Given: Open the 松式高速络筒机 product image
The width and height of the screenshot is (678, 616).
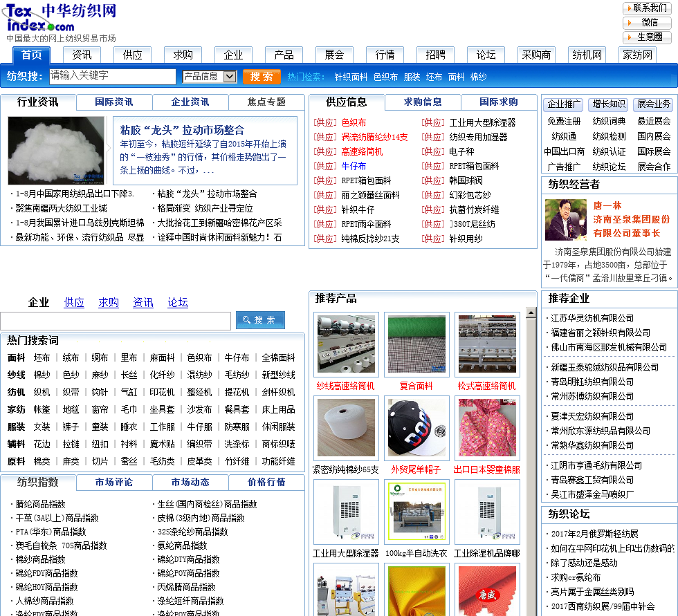Looking at the screenshot, I should (x=487, y=344).
